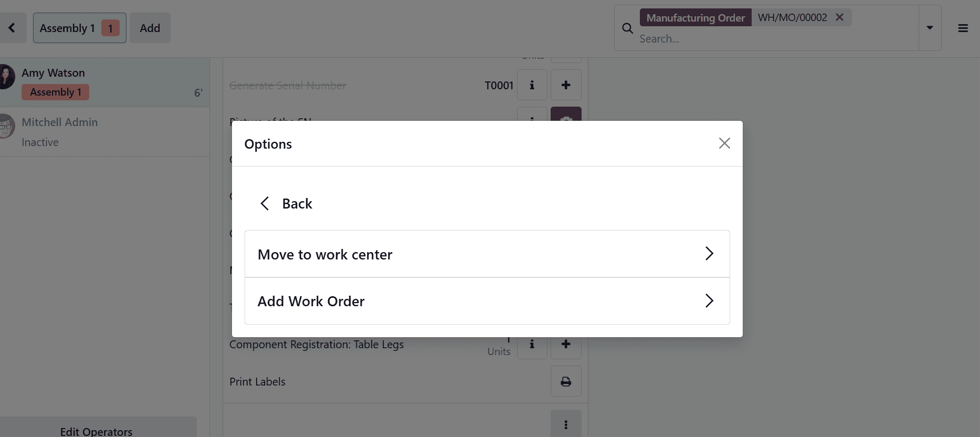This screenshot has width=980, height=437.
Task: Click the back arrow in top-left corner
Action: 13,28
